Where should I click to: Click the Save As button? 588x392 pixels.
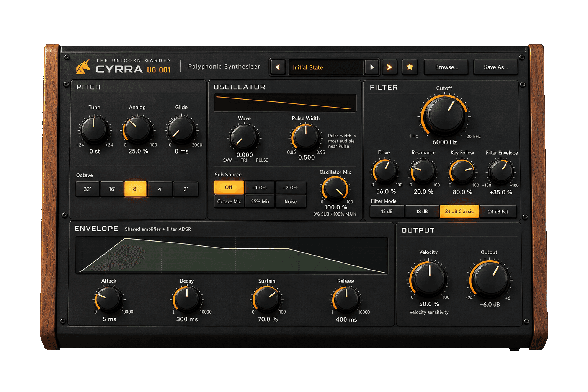(x=496, y=67)
